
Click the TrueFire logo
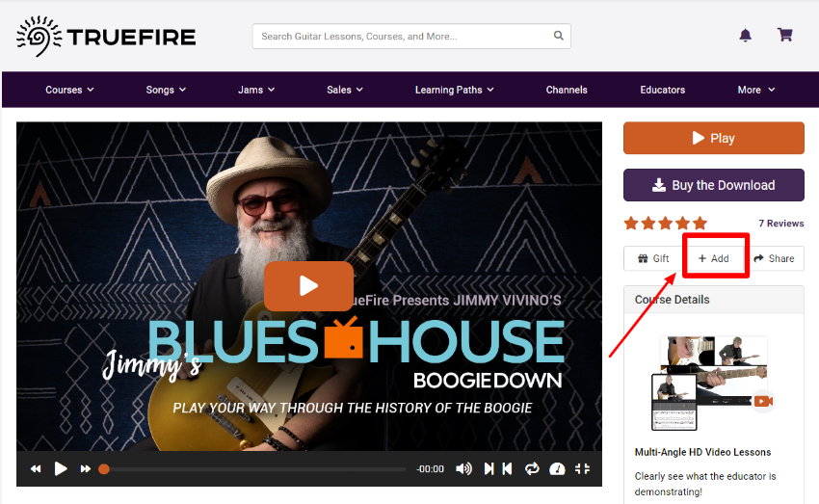tap(107, 37)
